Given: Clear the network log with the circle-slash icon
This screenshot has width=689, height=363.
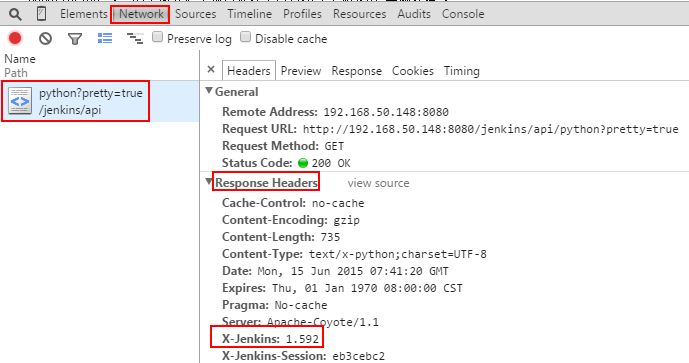Looking at the screenshot, I should click(45, 39).
